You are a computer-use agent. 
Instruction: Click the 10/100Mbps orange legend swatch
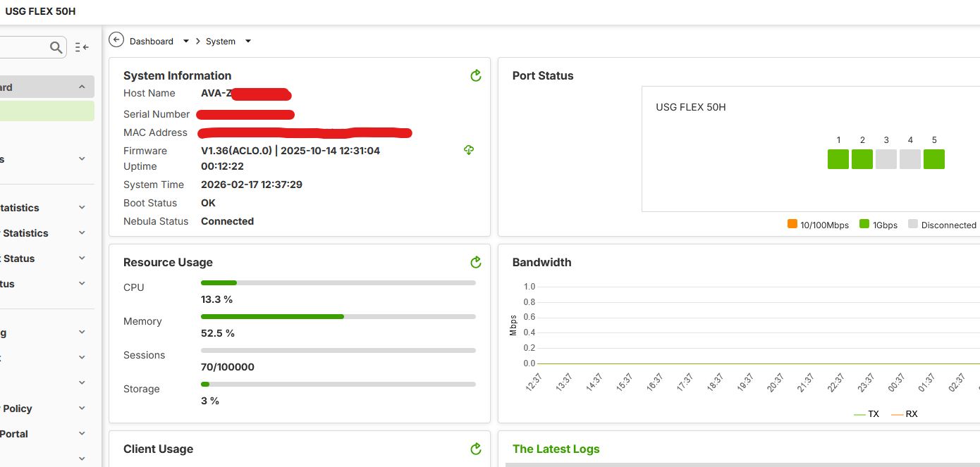pos(792,224)
